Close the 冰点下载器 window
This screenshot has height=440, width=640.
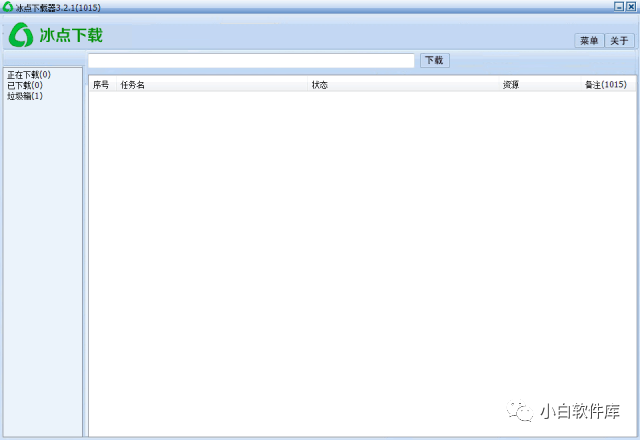[x=631, y=7]
